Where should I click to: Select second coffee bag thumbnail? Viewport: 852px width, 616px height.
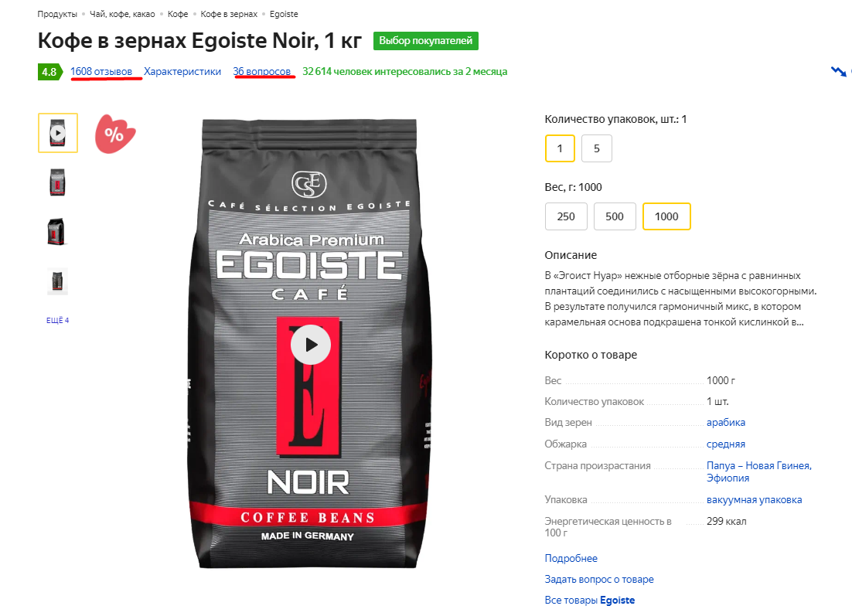[x=57, y=182]
